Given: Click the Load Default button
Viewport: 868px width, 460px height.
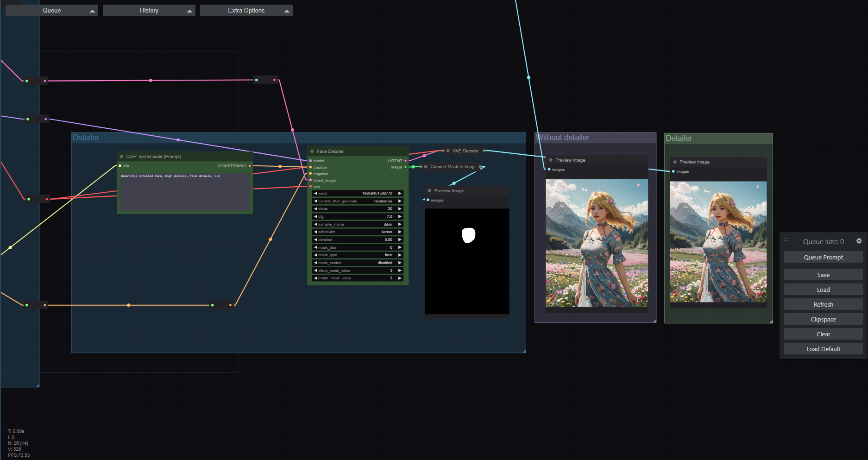Looking at the screenshot, I should coord(823,349).
